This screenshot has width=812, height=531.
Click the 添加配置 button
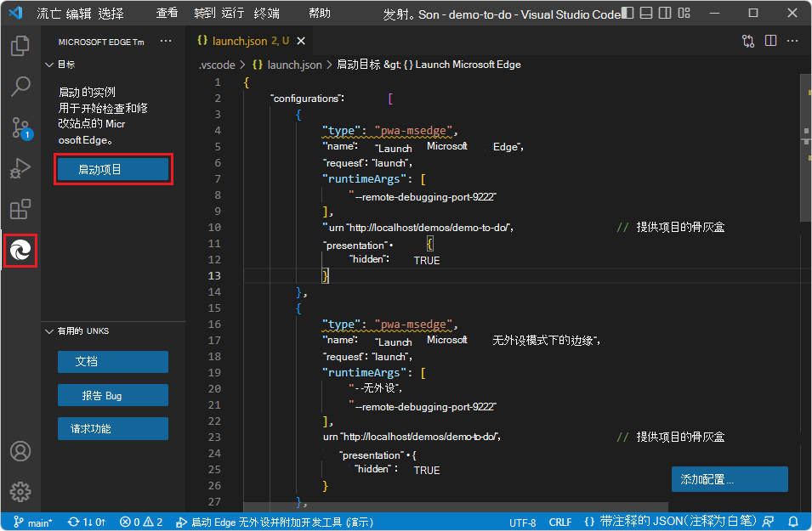tap(729, 479)
